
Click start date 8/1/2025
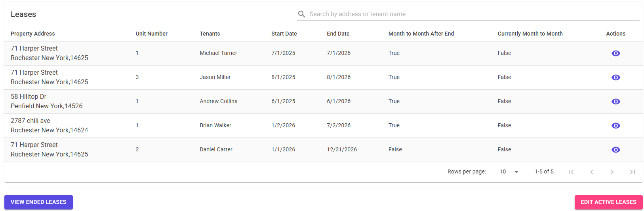click(283, 77)
